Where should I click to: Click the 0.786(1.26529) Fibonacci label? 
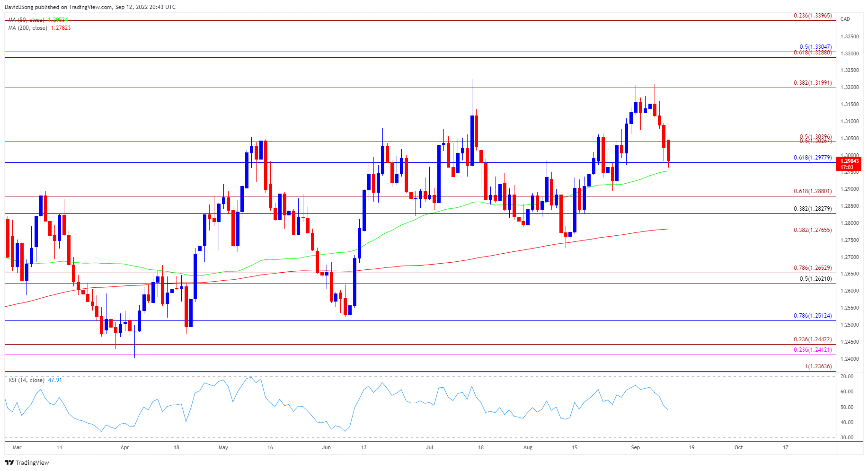pos(813,268)
